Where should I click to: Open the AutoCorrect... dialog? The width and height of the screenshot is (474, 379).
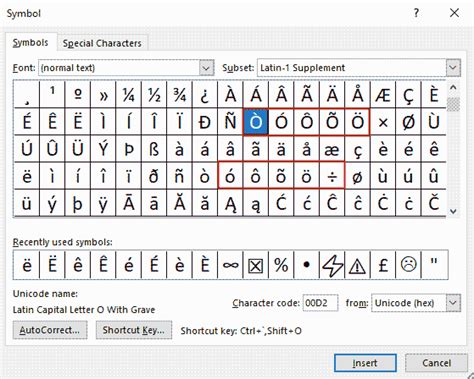(x=50, y=330)
